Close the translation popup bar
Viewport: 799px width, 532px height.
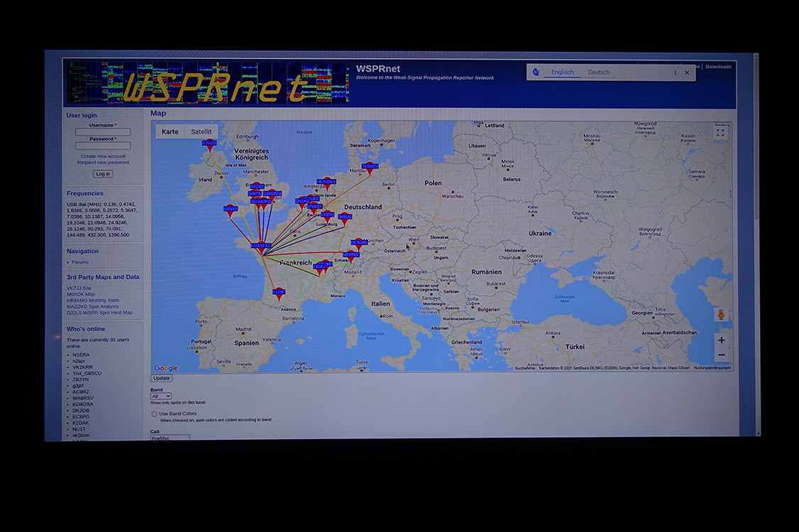pos(687,73)
